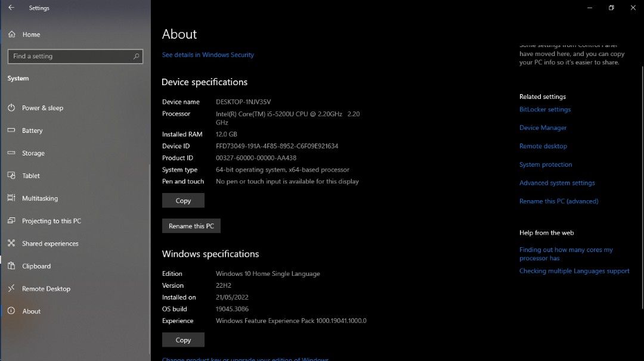Click Installed on date 21/05/2022

(232, 297)
